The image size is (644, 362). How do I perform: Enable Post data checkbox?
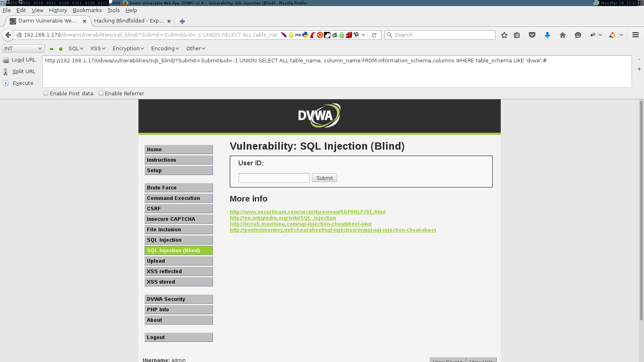(46, 93)
